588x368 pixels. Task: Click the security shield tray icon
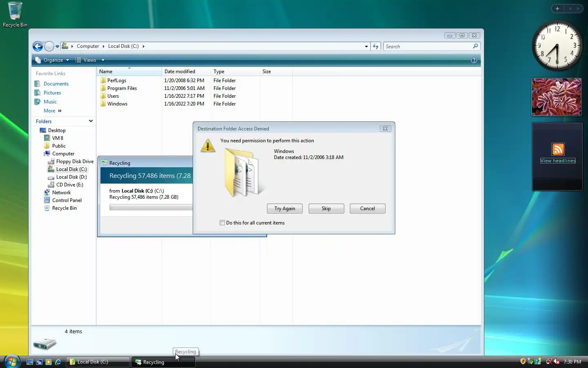click(x=523, y=361)
